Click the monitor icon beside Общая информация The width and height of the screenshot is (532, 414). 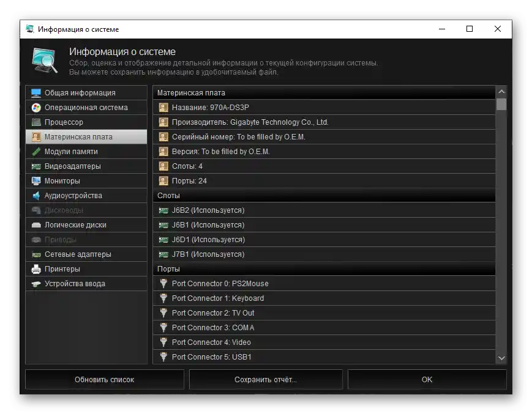pyautogui.click(x=36, y=93)
